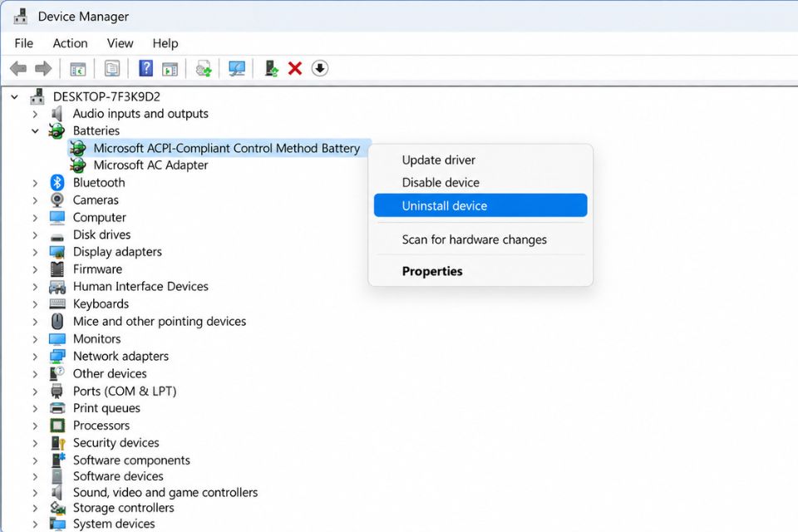
Task: Expand the Other devices chevron
Action: [x=35, y=374]
